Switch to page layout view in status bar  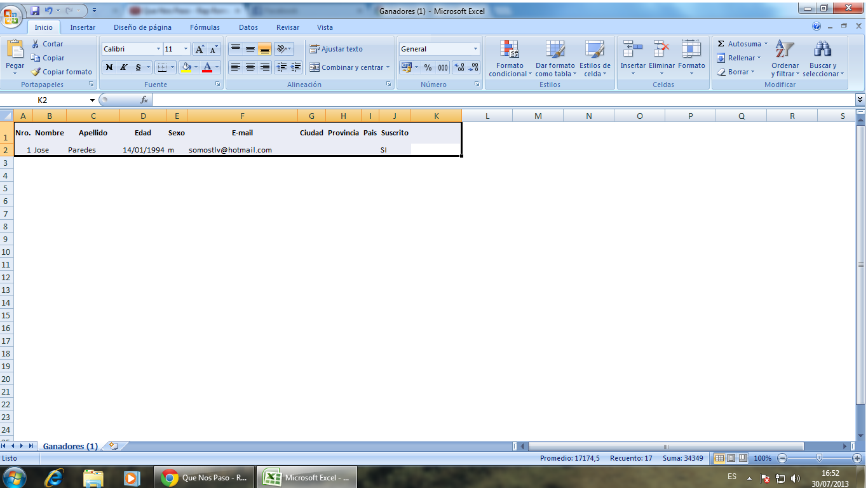pyautogui.click(x=731, y=458)
